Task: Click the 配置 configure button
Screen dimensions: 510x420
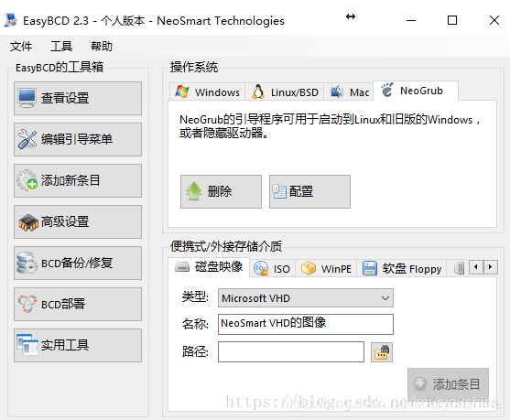Action: pyautogui.click(x=309, y=191)
